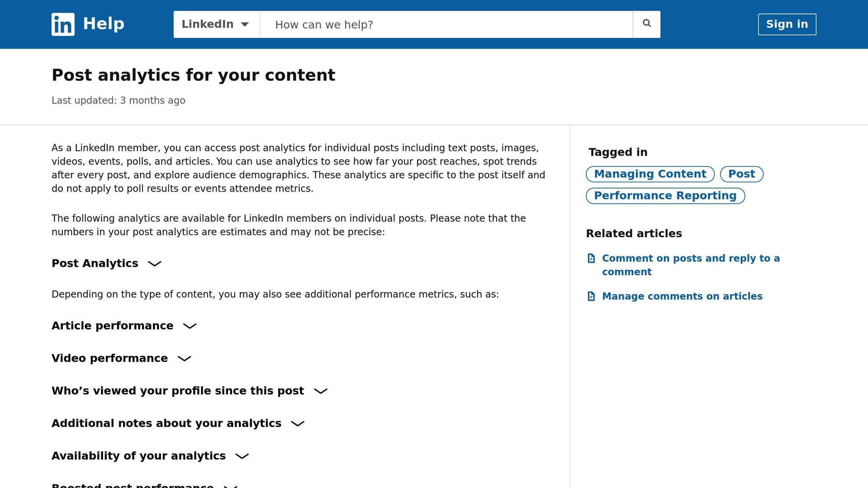The height and width of the screenshot is (488, 868).
Task: Click the document icon beside Manage comments on articles
Action: point(591,297)
